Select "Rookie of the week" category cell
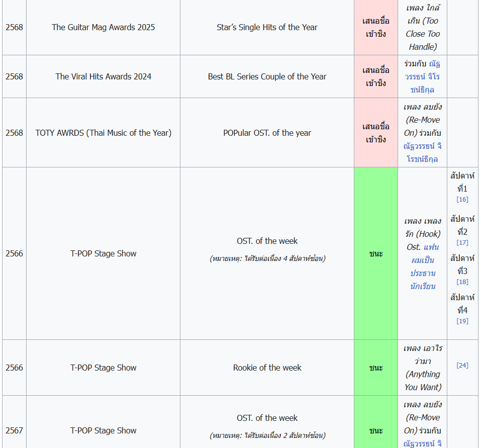 click(x=267, y=368)
